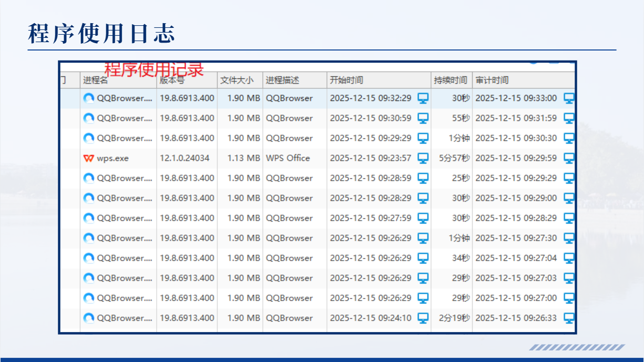The width and height of the screenshot is (644, 362).
Task: Select the wps.exe process name cell
Action: click(x=113, y=158)
